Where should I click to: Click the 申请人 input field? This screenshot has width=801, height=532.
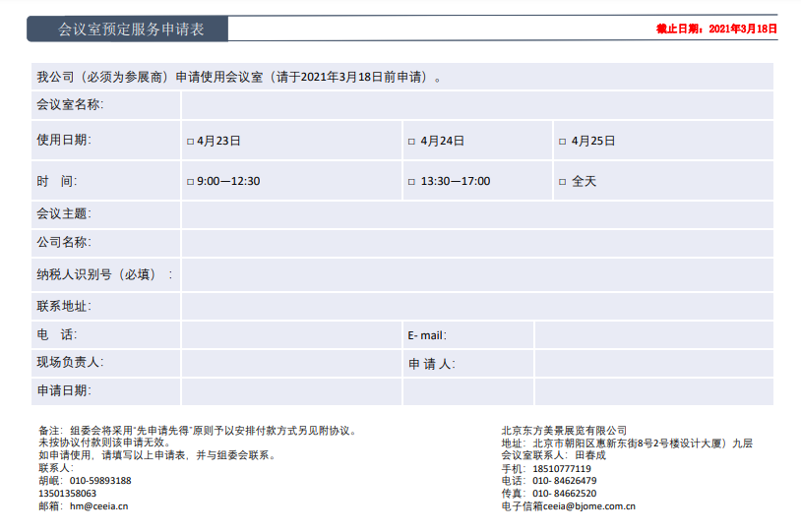[653, 364]
